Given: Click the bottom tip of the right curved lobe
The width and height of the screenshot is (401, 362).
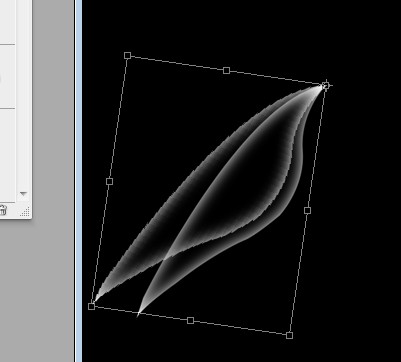Looking at the screenshot, I should 139,313.
